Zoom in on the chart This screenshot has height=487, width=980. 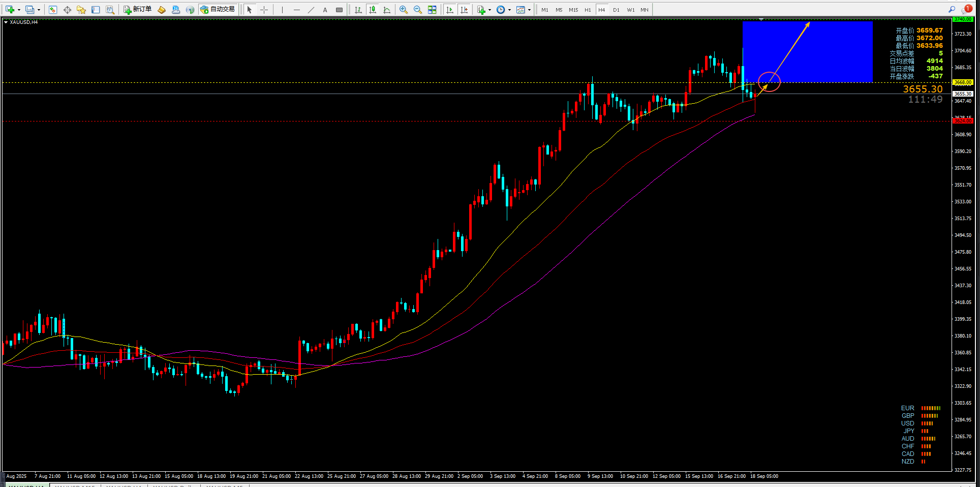[404, 10]
